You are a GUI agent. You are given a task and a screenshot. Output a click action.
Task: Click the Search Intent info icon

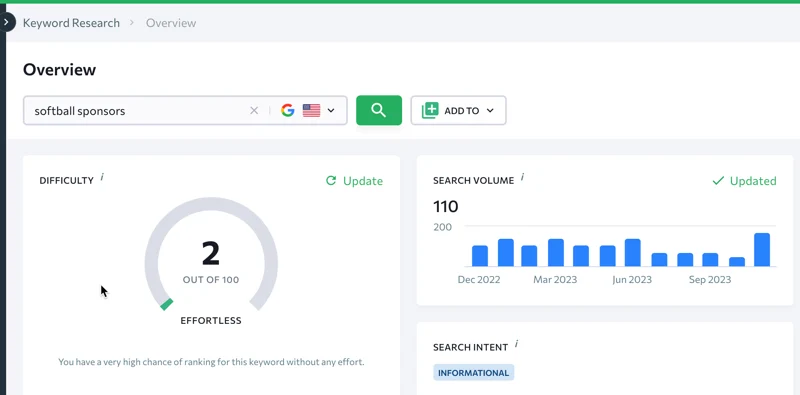pyautogui.click(x=516, y=343)
